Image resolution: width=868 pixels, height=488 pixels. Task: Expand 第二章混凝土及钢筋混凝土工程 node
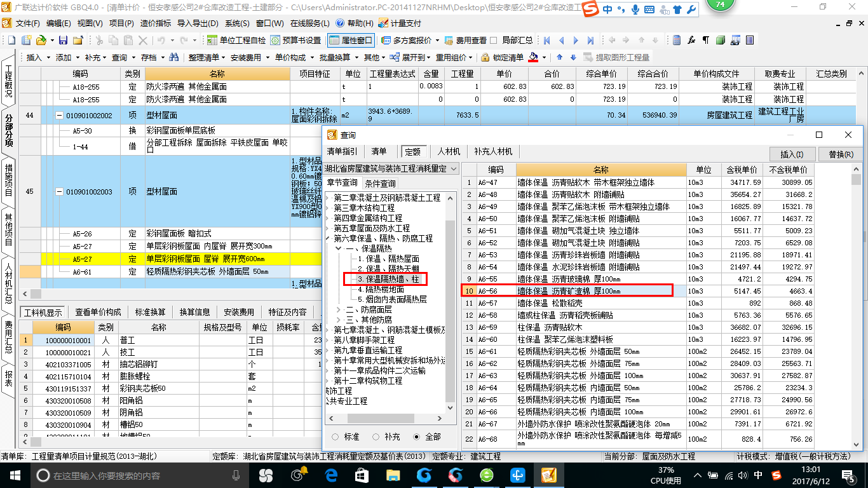pyautogui.click(x=329, y=198)
